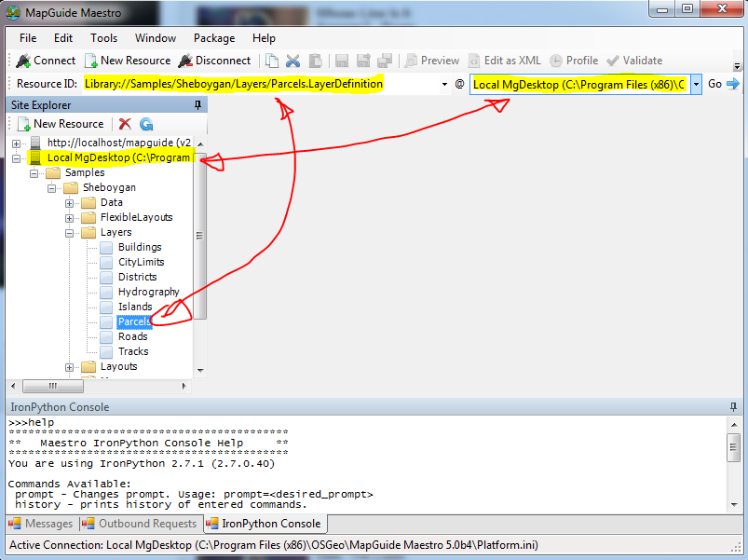The image size is (748, 560).
Task: Click console scrollbar down arrow
Action: (x=734, y=505)
